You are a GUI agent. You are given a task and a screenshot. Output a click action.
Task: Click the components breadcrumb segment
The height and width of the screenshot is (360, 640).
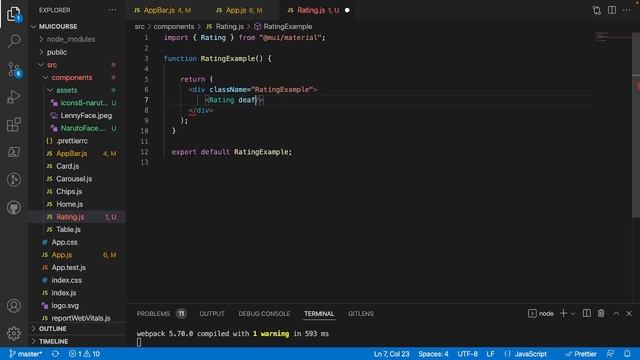(173, 27)
